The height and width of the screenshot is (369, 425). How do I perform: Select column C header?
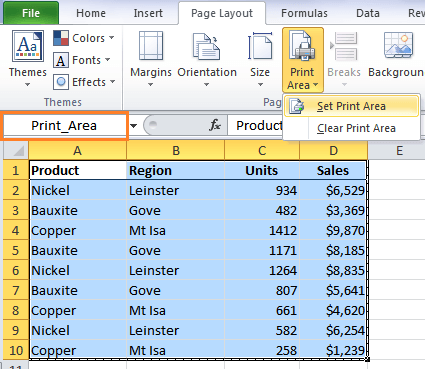click(x=262, y=151)
